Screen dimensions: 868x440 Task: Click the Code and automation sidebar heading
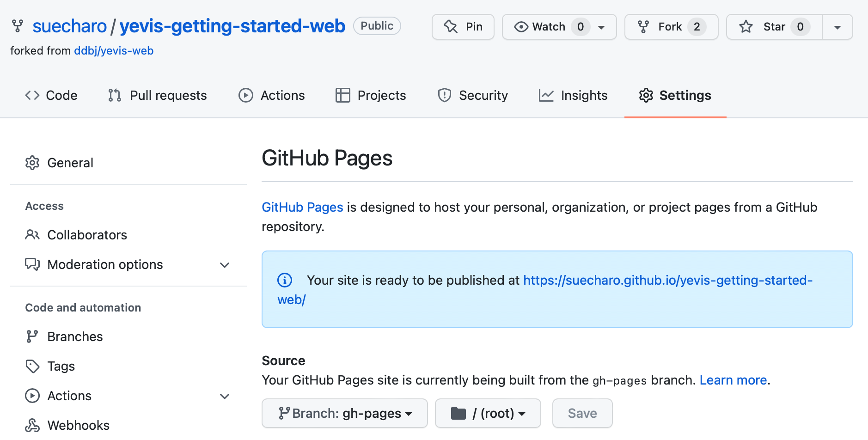pyautogui.click(x=83, y=308)
